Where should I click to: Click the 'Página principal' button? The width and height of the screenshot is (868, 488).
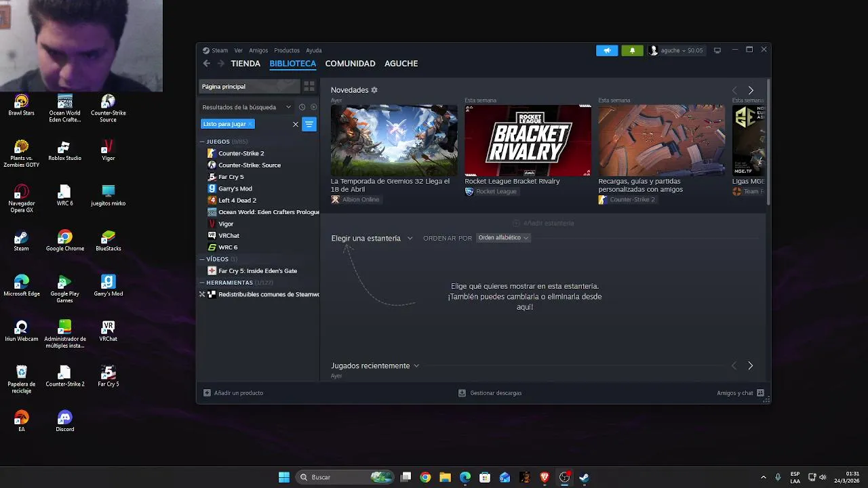click(x=249, y=86)
